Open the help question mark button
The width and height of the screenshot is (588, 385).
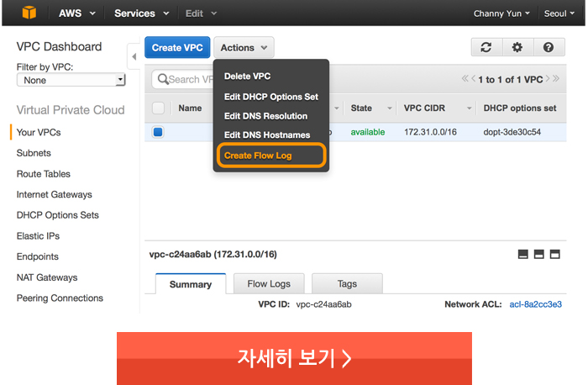[x=549, y=47]
